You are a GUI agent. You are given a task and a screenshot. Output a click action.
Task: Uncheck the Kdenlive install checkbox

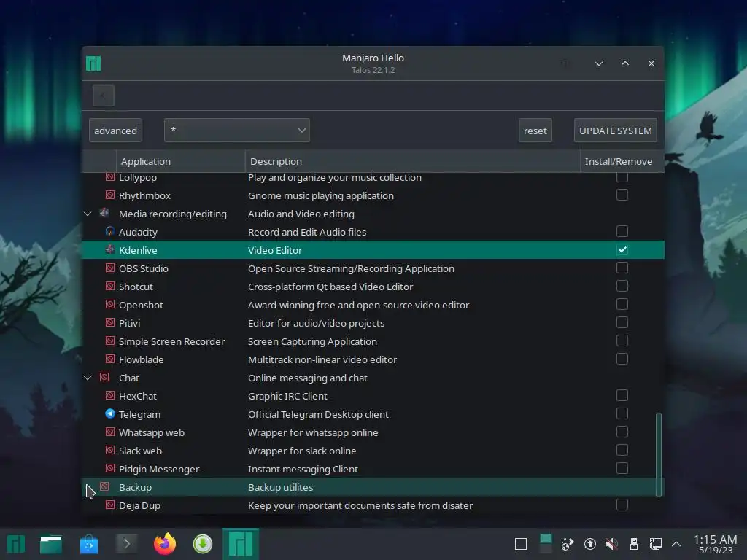622,249
